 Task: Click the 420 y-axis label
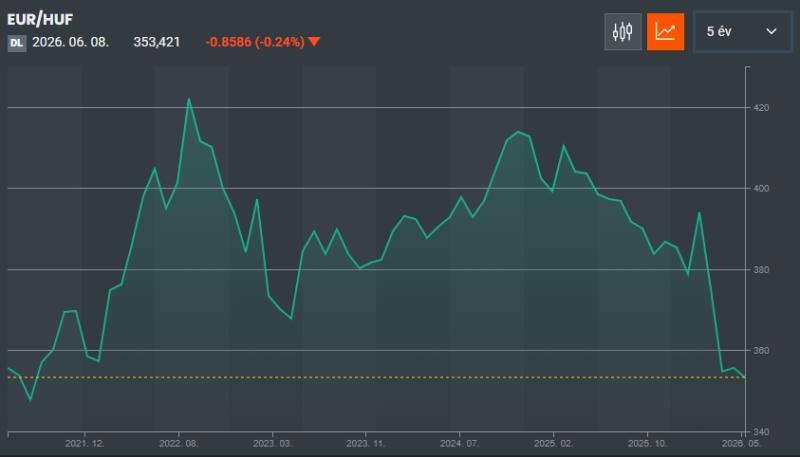(761, 108)
